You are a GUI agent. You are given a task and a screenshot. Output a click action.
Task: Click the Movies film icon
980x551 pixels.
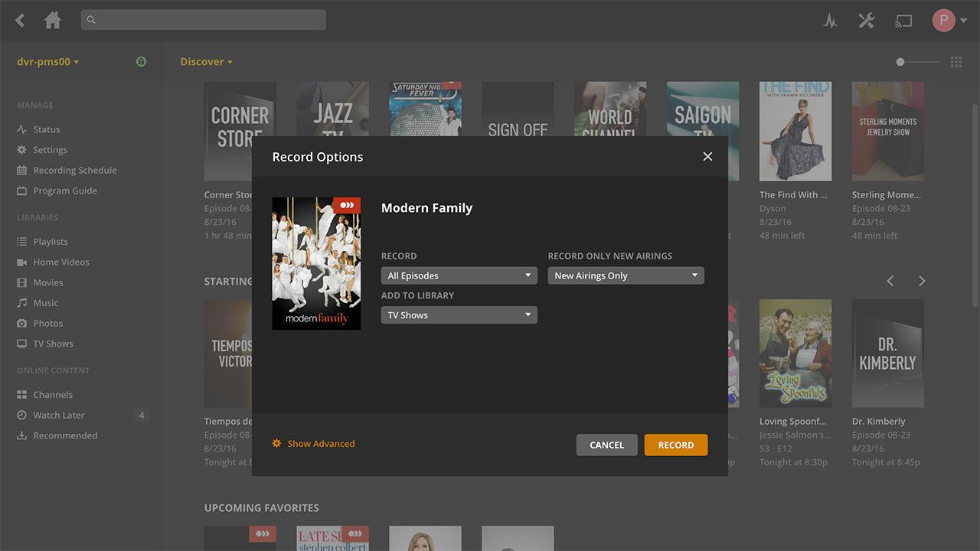21,282
